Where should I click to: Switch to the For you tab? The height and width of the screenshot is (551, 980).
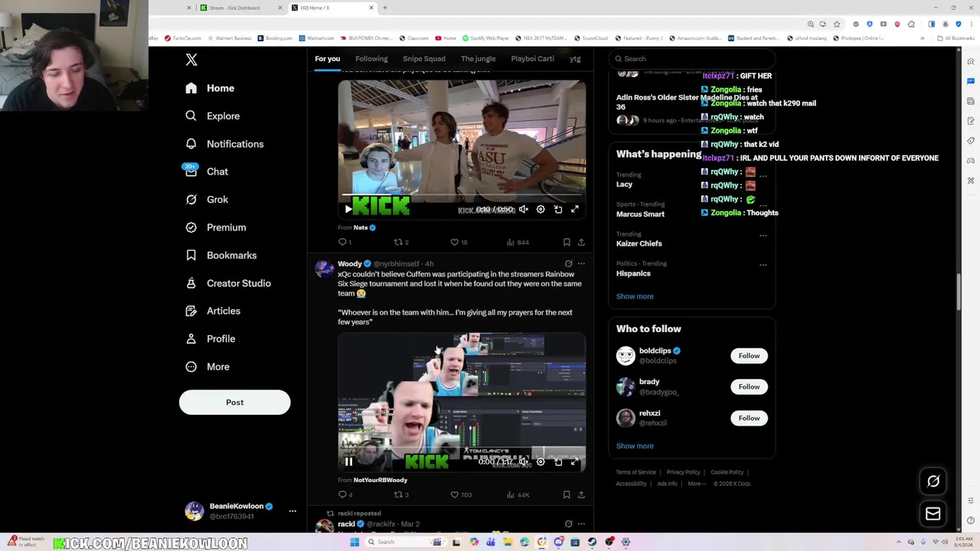[327, 59]
